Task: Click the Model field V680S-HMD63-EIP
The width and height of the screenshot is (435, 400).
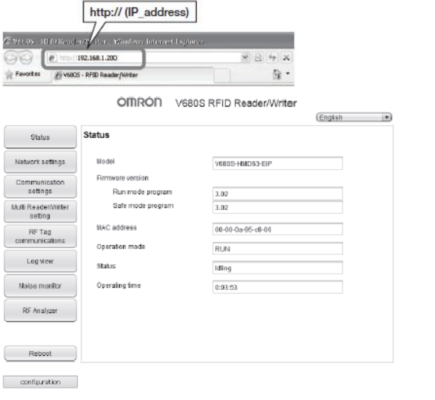Action: pyautogui.click(x=277, y=163)
